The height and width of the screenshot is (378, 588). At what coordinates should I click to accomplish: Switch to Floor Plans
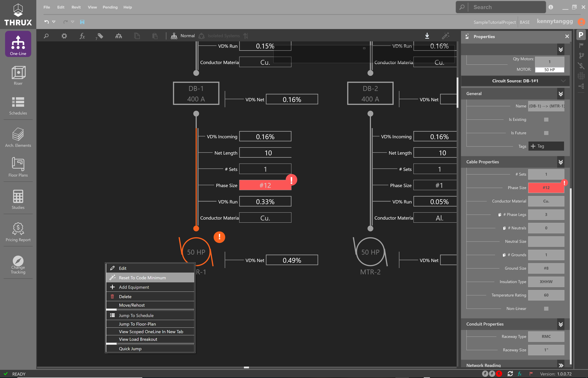(18, 167)
